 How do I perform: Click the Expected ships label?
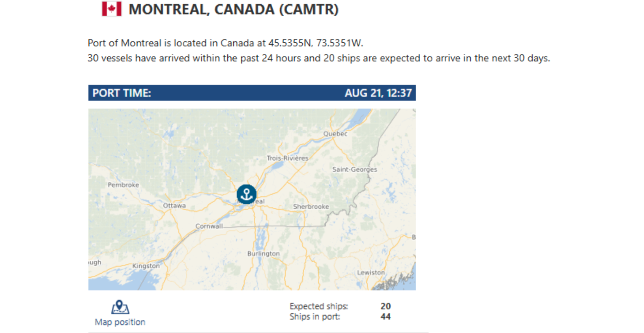pos(319,306)
